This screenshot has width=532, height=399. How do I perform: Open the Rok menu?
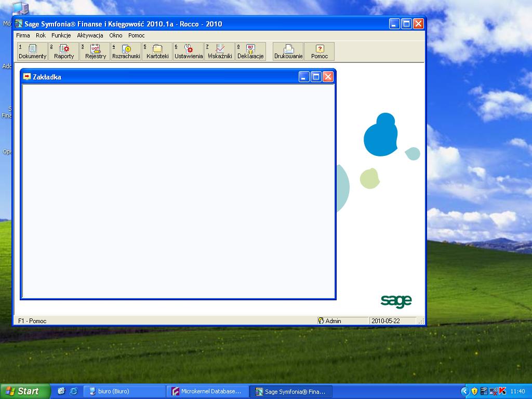pyautogui.click(x=41, y=35)
